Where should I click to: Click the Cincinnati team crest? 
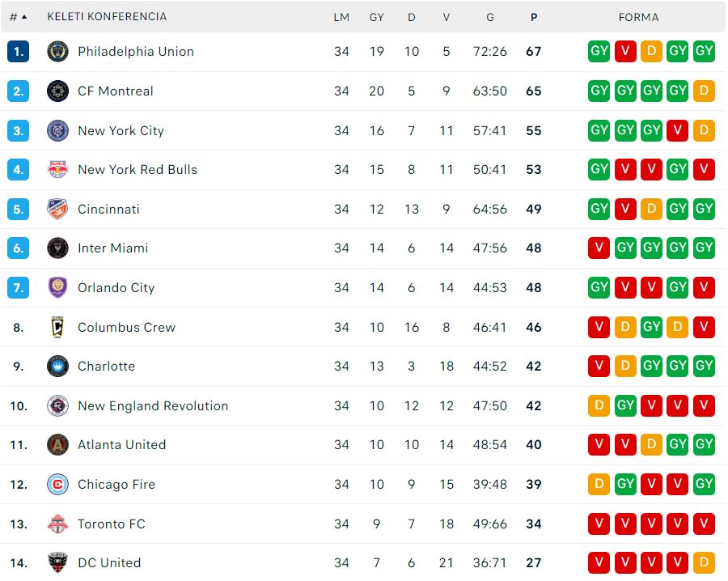57,209
